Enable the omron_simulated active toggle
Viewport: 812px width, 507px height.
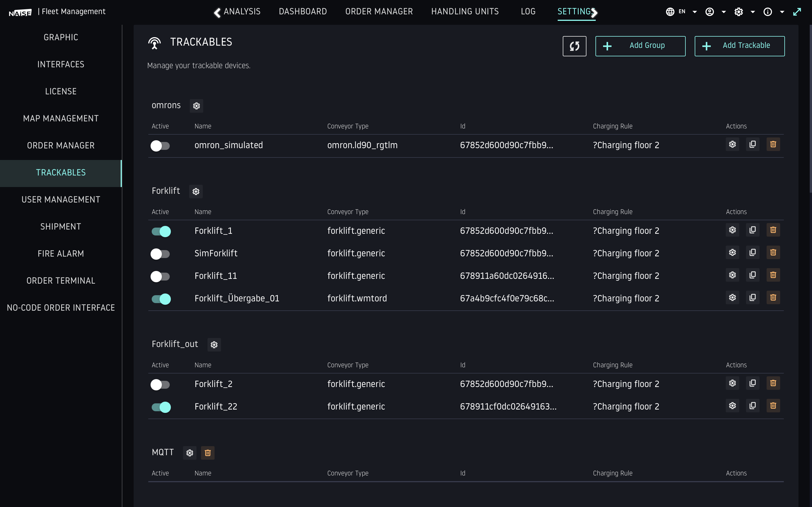(160, 146)
